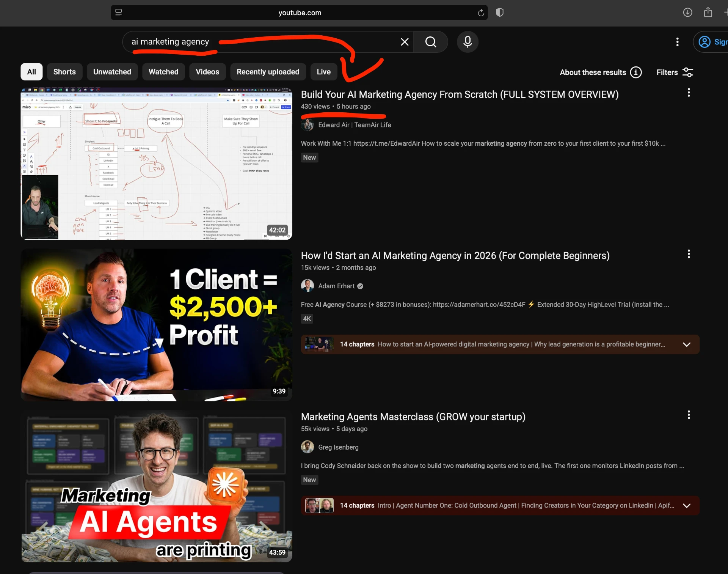Click the Work With Me 1:1 description text

[x=483, y=143]
